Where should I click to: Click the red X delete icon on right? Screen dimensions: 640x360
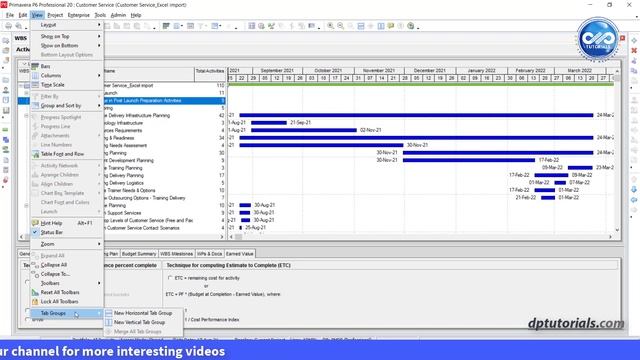click(x=634, y=51)
